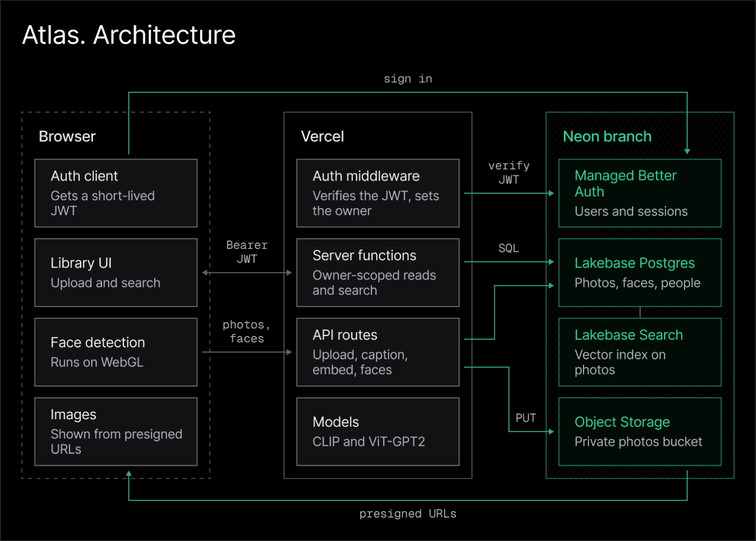
Task: Click the photos, faces label
Action: tap(247, 332)
